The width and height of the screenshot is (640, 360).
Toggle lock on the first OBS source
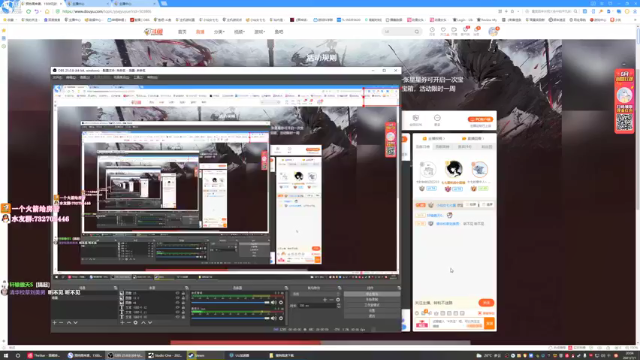183,293
